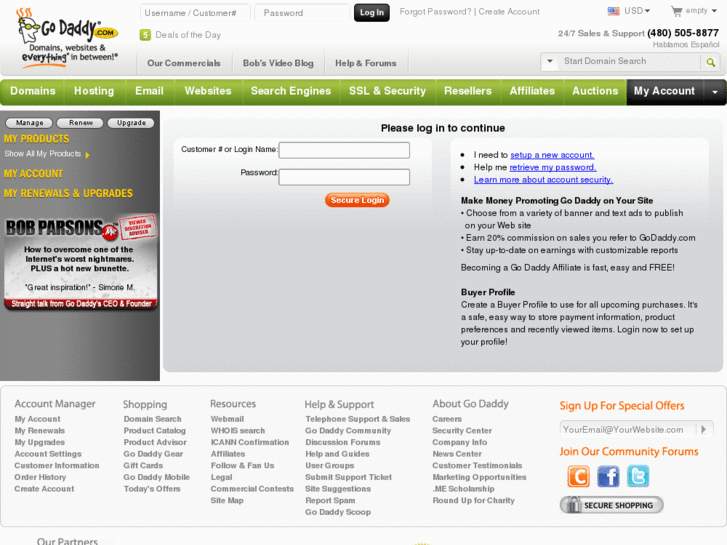Click Show All My Products
The image size is (727, 545).
[43, 154]
